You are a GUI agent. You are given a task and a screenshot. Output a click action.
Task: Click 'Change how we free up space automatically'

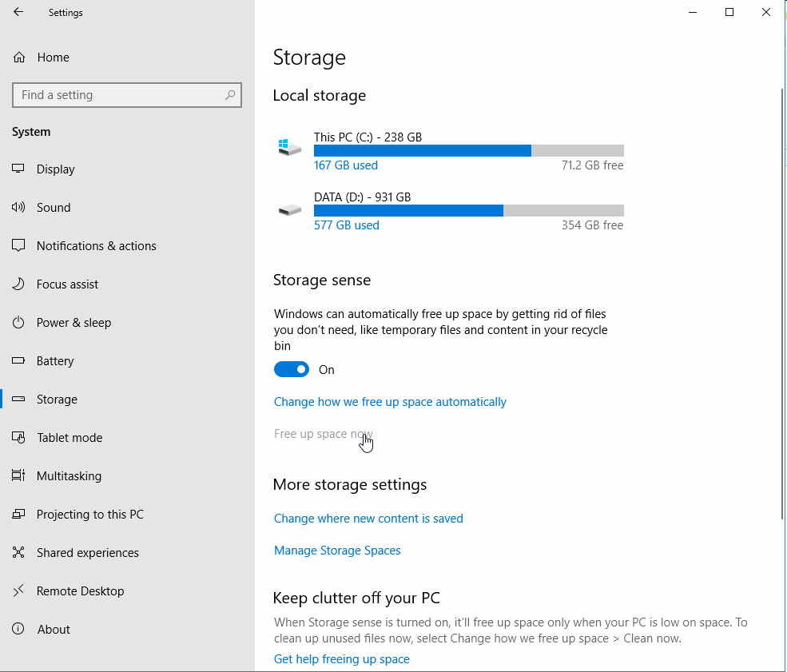coord(390,402)
